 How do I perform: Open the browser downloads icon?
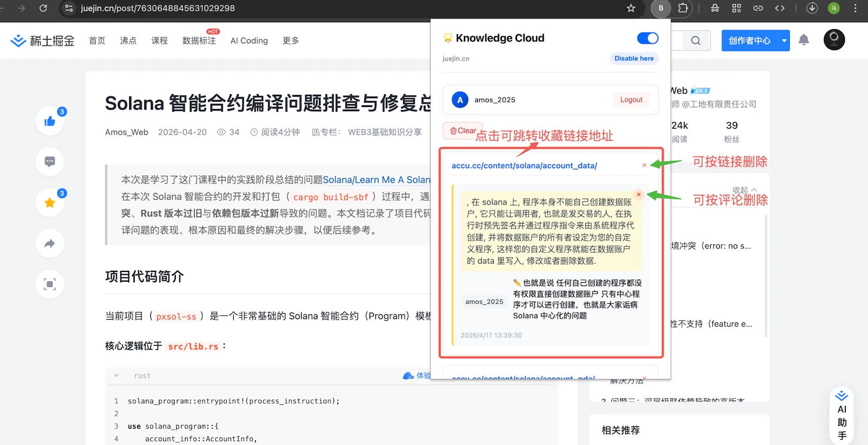(812, 8)
